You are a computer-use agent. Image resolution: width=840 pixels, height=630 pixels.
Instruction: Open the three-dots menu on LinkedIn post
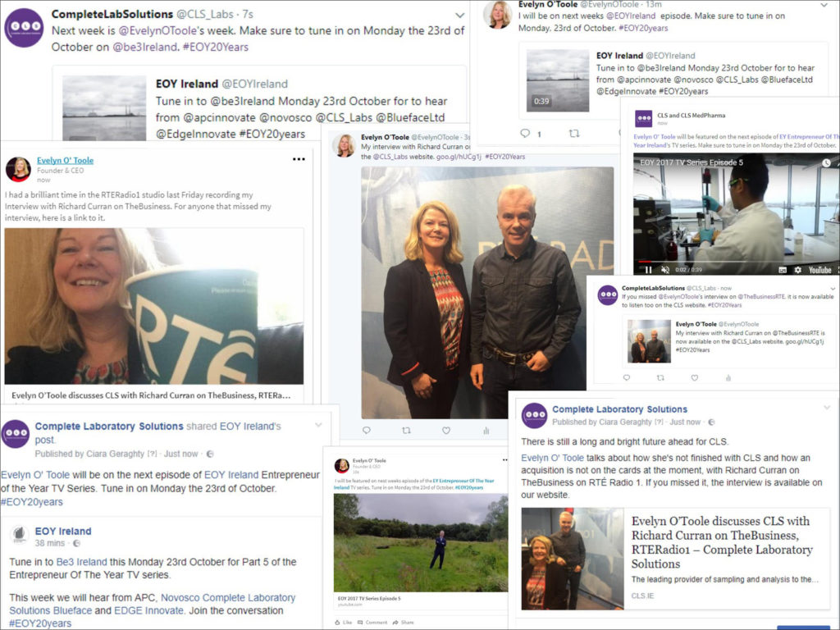pos(299,159)
